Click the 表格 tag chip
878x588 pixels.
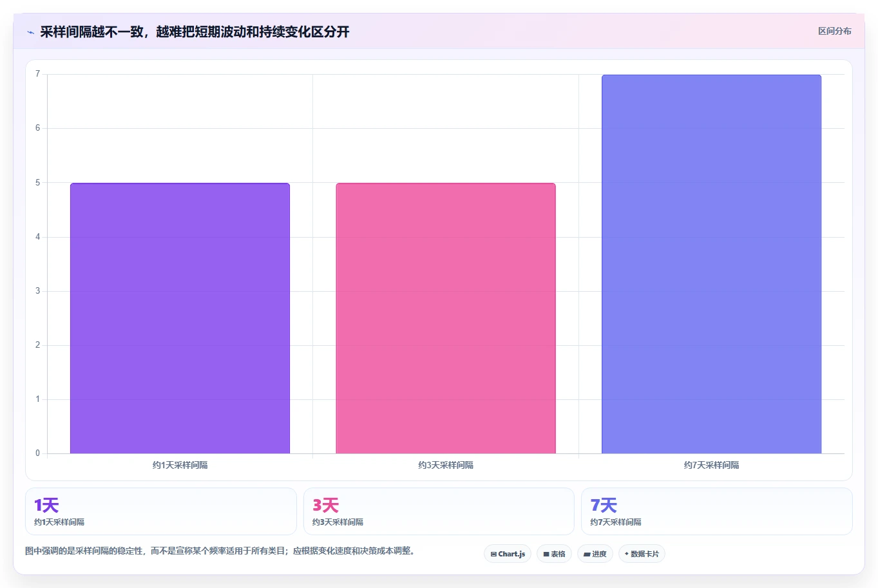click(x=554, y=554)
